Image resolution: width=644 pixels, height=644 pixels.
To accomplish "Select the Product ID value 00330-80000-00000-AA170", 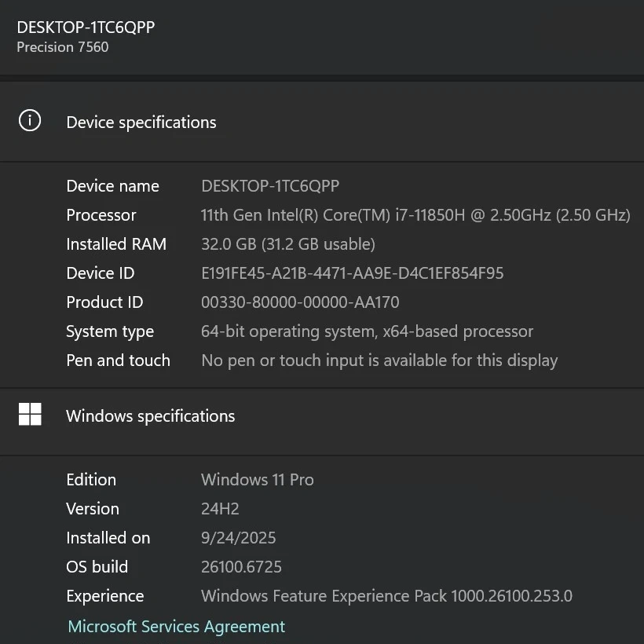I will [300, 302].
